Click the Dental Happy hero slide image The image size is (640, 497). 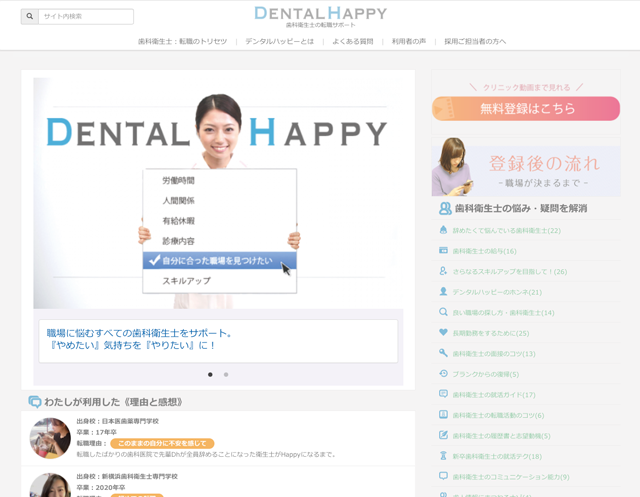pos(218,193)
